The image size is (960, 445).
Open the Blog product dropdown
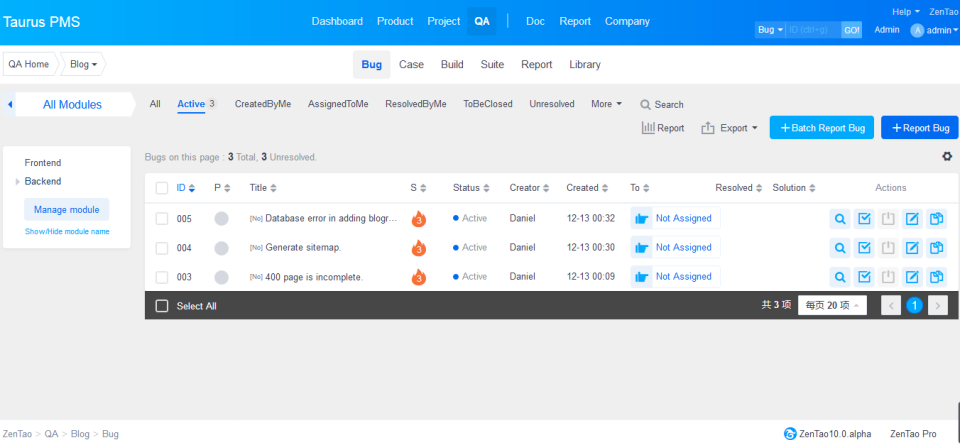84,64
